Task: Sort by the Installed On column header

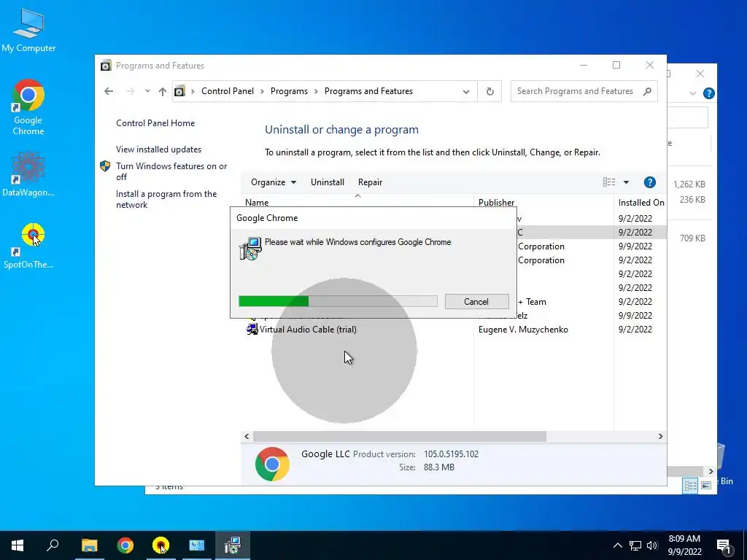Action: [640, 203]
